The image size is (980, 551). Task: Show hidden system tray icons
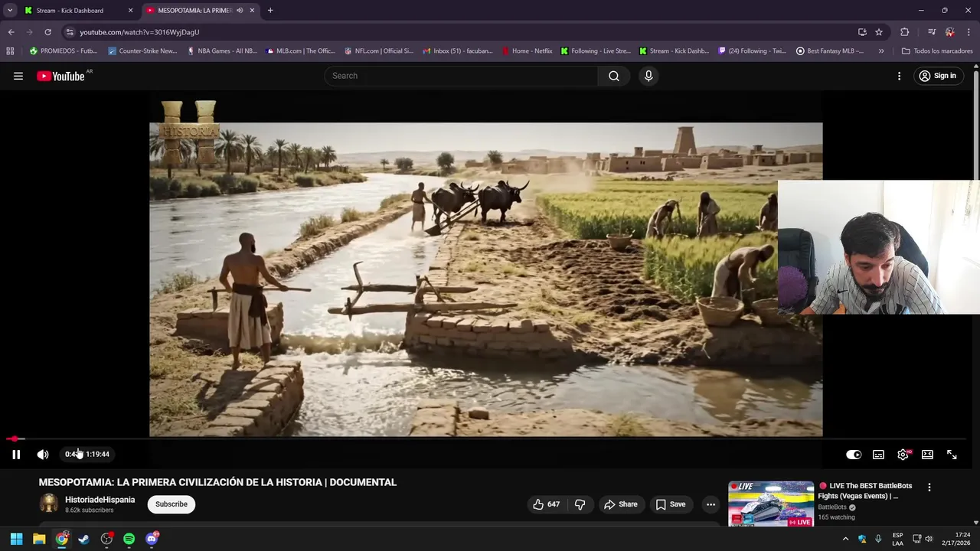(x=846, y=539)
